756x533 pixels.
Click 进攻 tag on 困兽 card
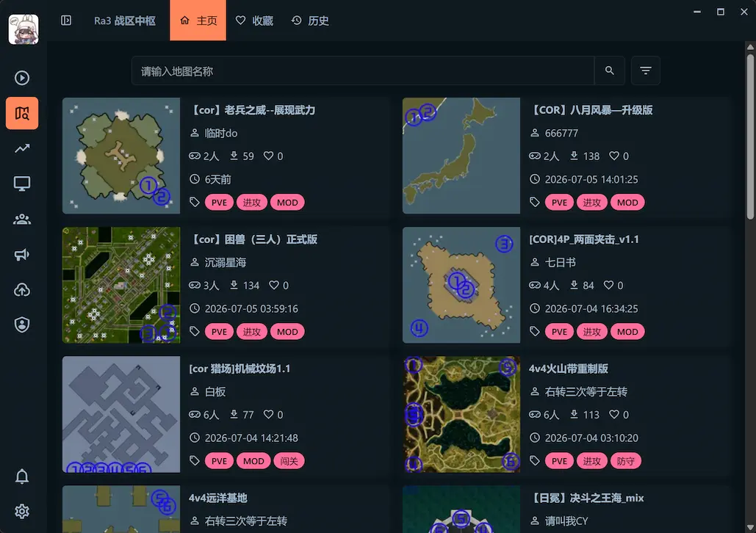(252, 332)
